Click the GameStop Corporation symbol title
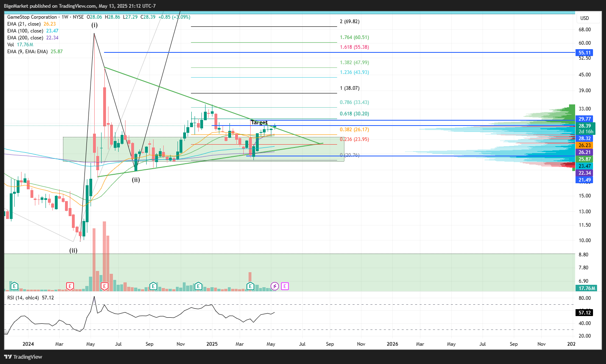 pyautogui.click(x=32, y=17)
